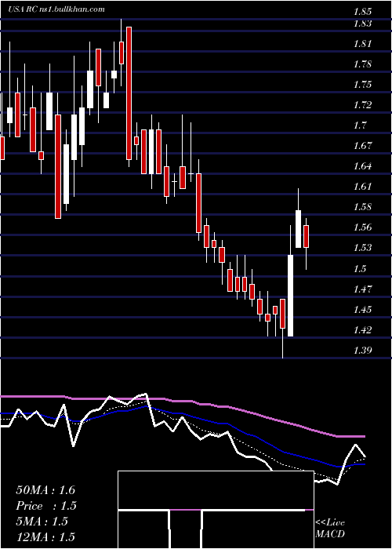Click the 1.42 price axis label
Viewport: 392px width, 549px height.
362,329
